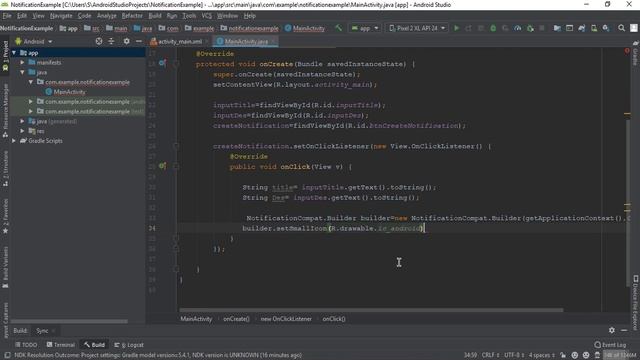
Task: Hide the Build panel with the minus icon
Action: tap(624, 330)
